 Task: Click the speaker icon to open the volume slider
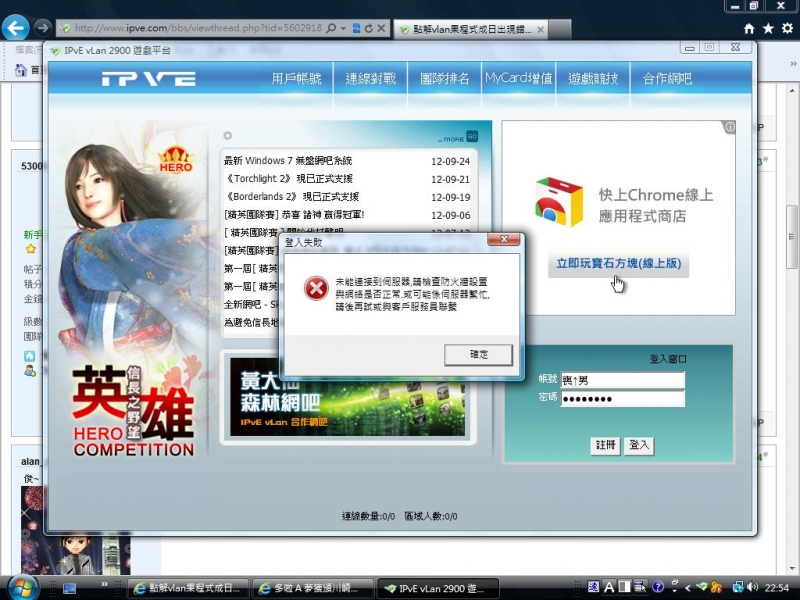(752, 588)
